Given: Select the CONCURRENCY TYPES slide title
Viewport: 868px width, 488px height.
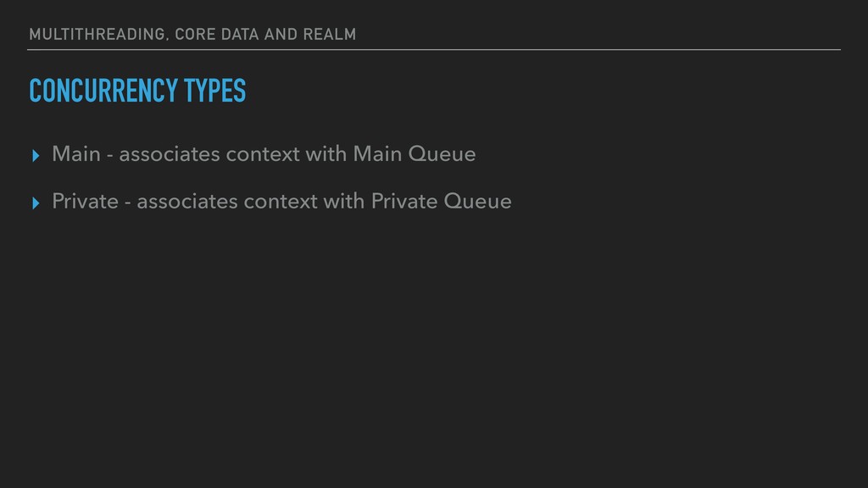Looking at the screenshot, I should (x=137, y=91).
